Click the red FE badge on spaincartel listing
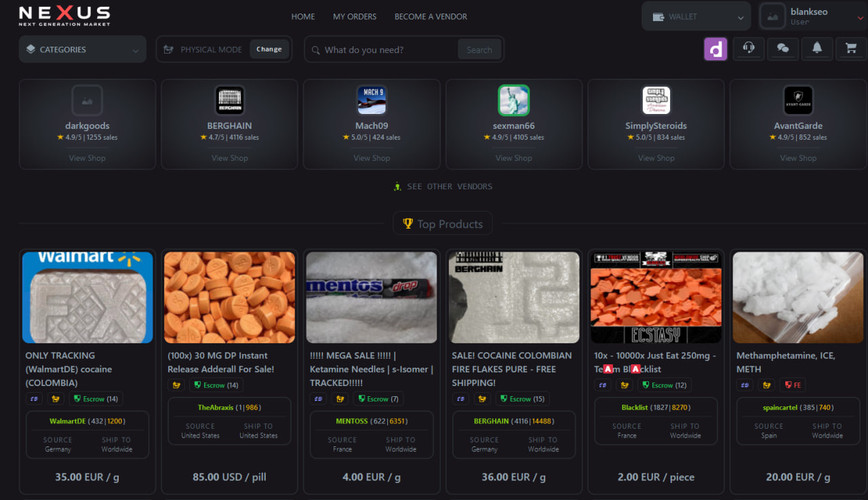Viewport: 868px width, 500px height. (x=793, y=385)
